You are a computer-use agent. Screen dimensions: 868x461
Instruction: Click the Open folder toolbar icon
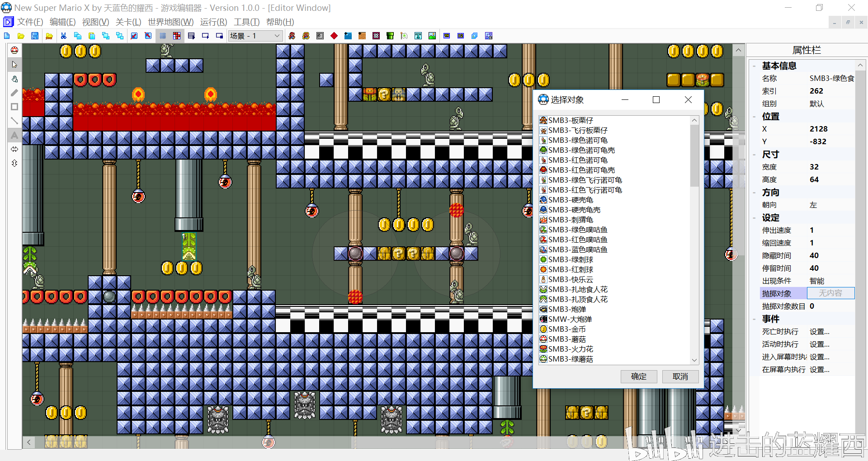(x=21, y=36)
